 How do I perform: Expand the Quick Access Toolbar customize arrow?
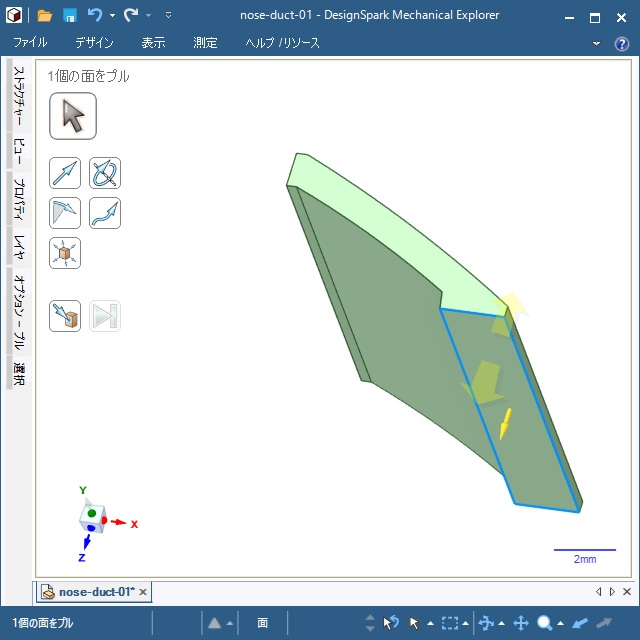click(x=168, y=16)
